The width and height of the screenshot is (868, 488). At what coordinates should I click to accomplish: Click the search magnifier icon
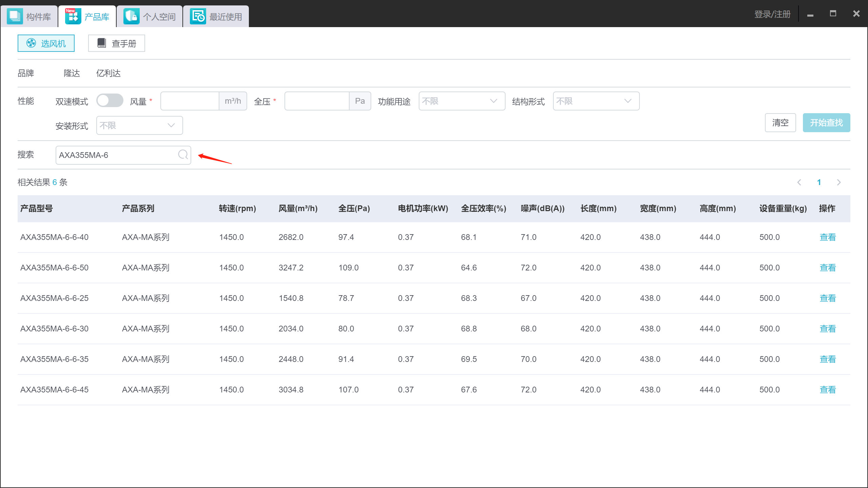(183, 155)
